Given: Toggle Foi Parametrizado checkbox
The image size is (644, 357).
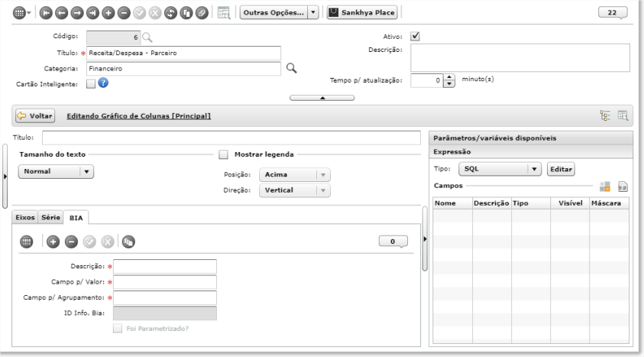Looking at the screenshot, I should pyautogui.click(x=118, y=328).
